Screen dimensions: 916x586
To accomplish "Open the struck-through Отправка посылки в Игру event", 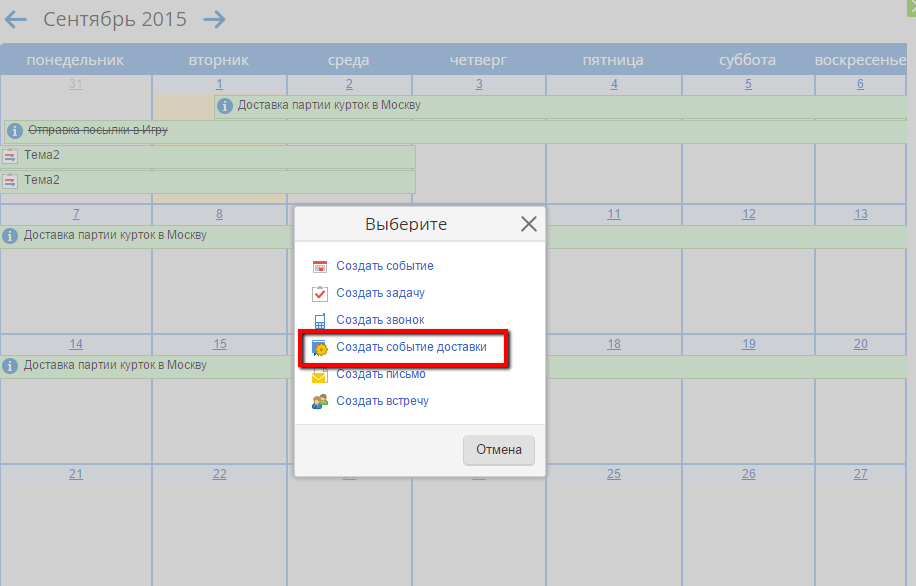I will [97, 130].
